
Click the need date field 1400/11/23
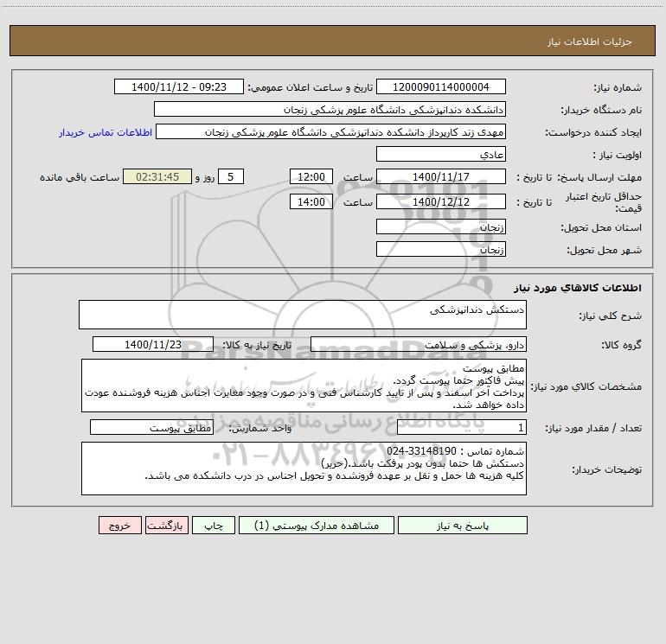153,344
